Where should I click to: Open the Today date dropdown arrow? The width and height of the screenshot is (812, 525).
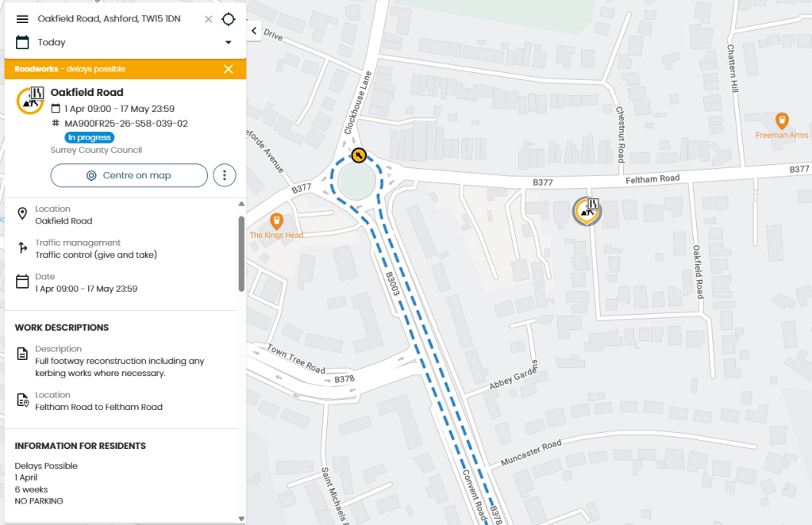tap(228, 42)
